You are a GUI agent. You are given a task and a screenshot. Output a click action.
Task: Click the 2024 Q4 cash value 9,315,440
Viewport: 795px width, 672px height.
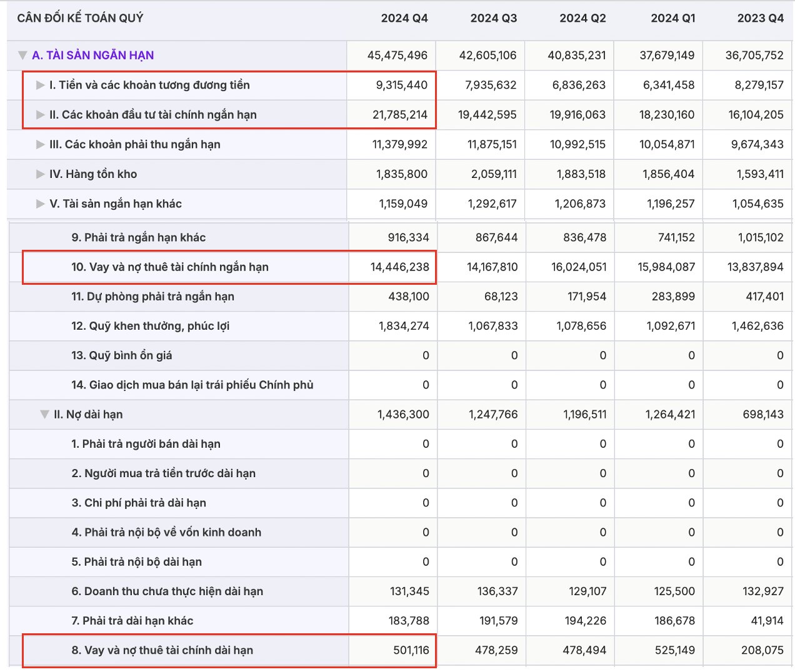click(401, 85)
